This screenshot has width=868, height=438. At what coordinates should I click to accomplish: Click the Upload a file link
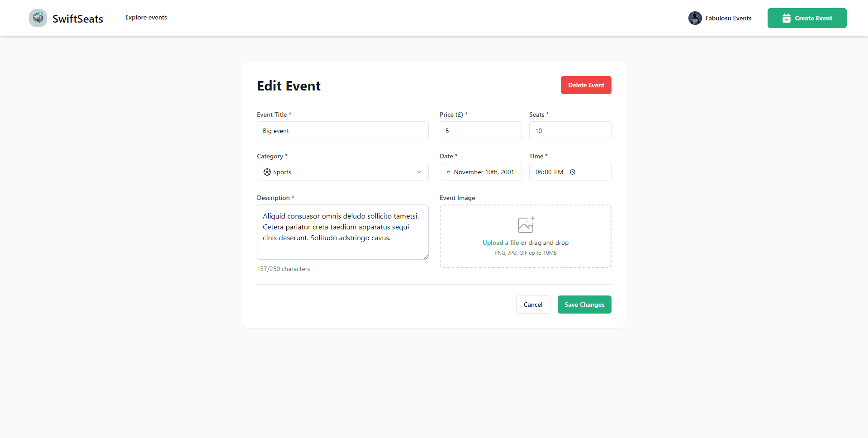pos(500,243)
